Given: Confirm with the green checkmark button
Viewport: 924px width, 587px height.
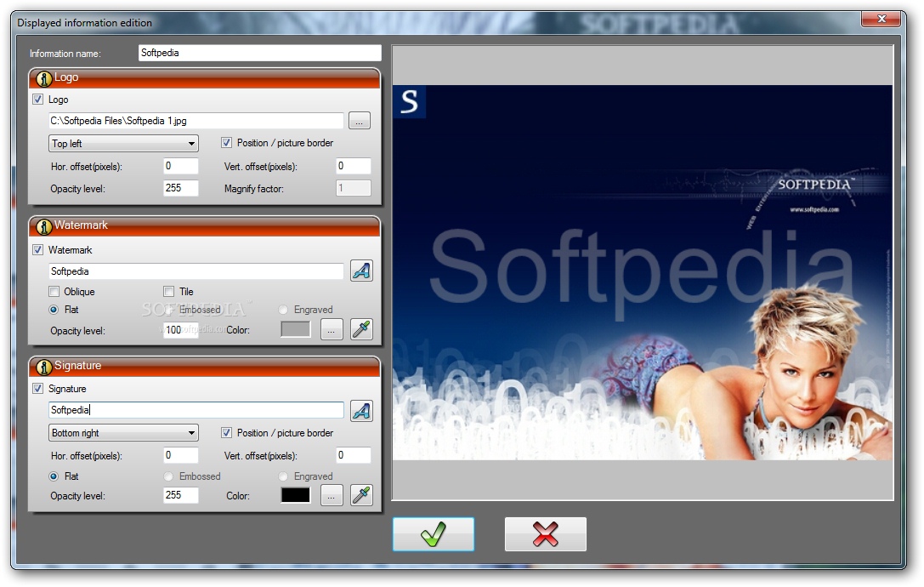Looking at the screenshot, I should point(434,534).
